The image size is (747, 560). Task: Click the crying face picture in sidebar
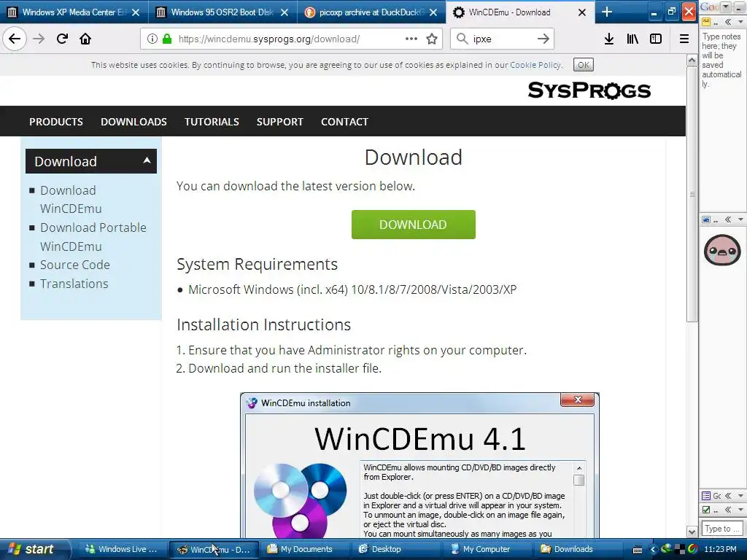(x=722, y=250)
